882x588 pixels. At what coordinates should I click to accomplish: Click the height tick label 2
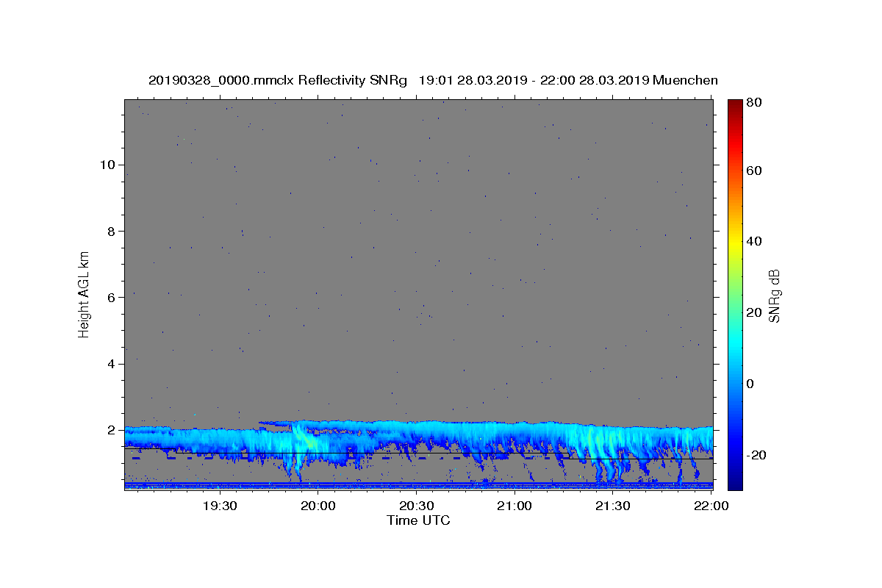(111, 430)
